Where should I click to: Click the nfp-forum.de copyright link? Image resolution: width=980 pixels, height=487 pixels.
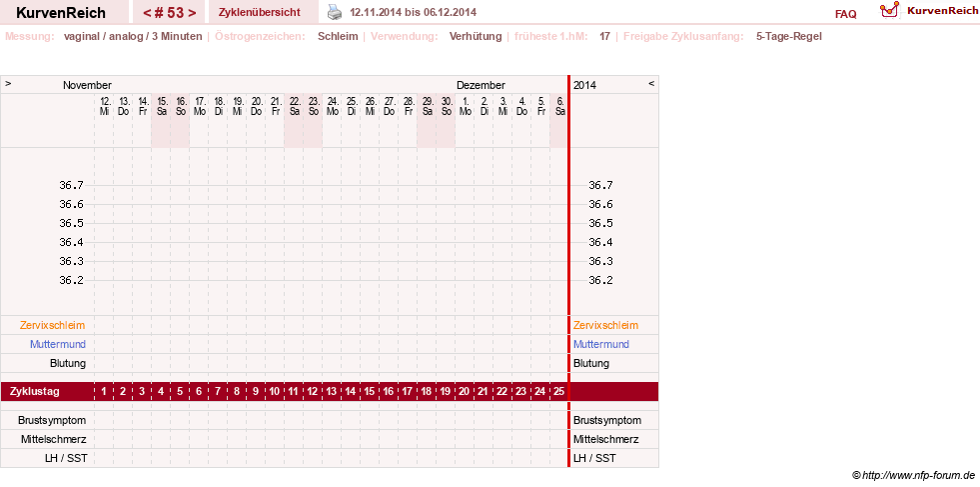click(914, 476)
